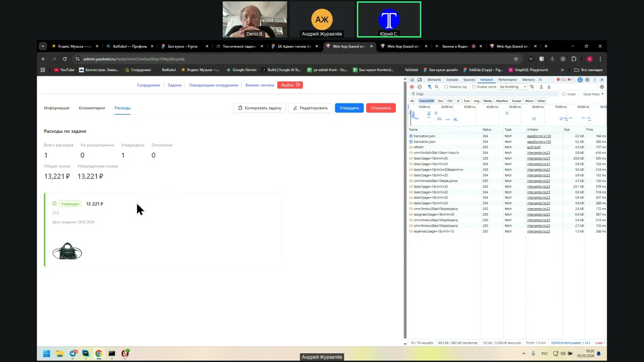Open the network search magnifier icon
This screenshot has width=644, height=362.
point(437,87)
